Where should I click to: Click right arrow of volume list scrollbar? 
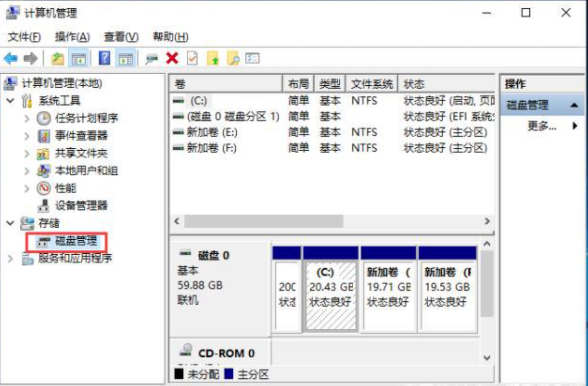click(x=487, y=221)
